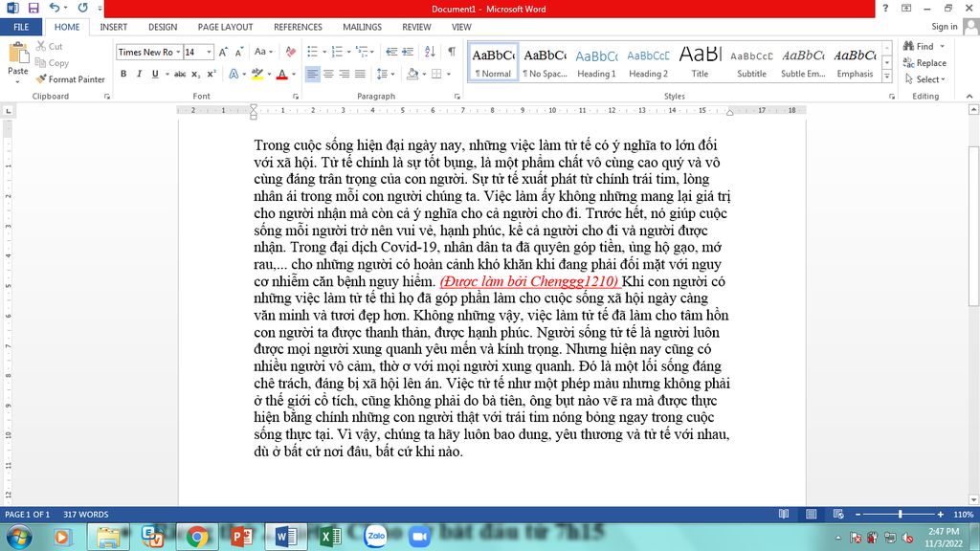This screenshot has width=980, height=551.
Task: Switch to the REFERENCES tab
Action: coord(298,27)
